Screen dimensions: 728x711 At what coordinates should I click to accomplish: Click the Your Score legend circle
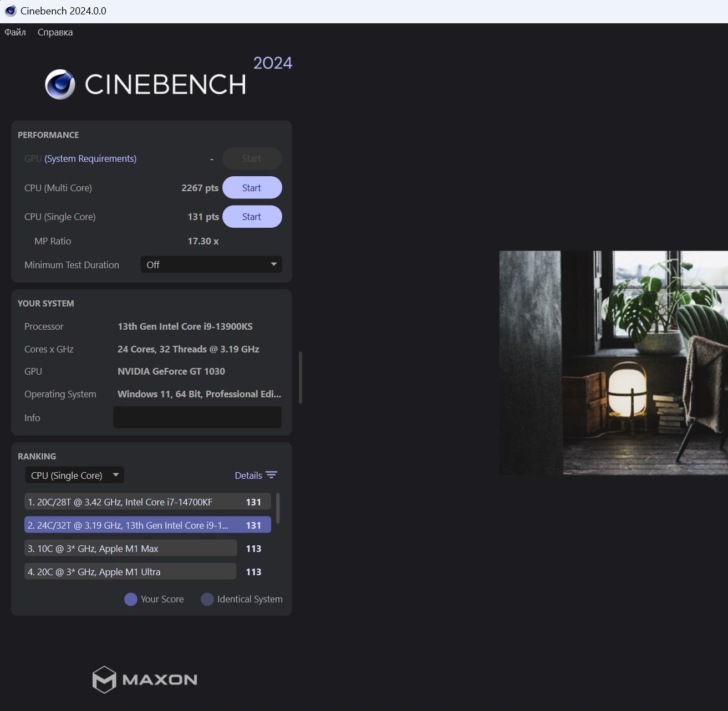131,599
